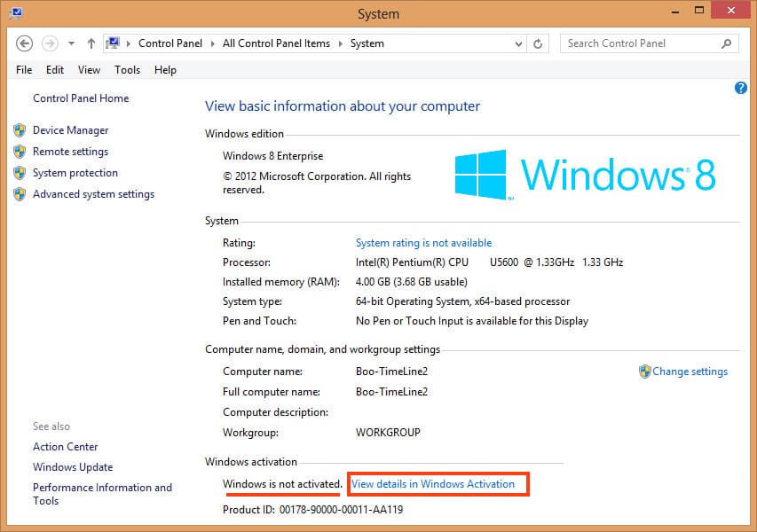Click the search magnifier icon
Viewport: 757px width, 532px height.
tap(726, 43)
